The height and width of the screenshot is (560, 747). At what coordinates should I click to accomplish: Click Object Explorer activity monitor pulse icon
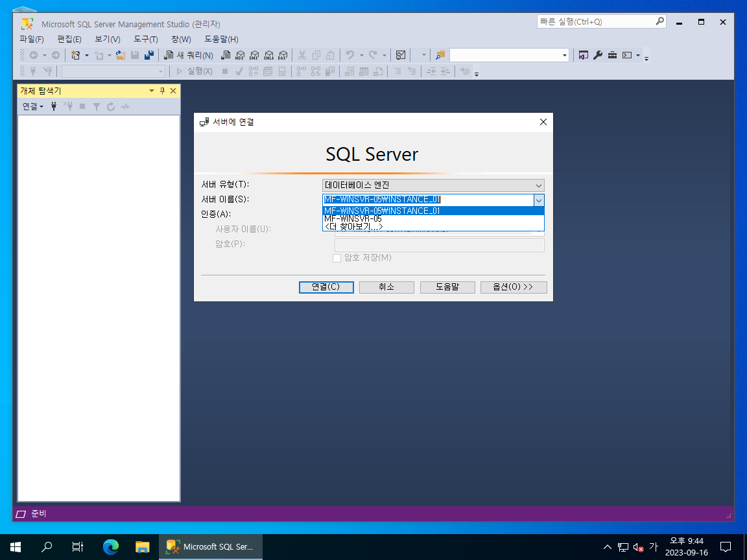[x=125, y=107]
